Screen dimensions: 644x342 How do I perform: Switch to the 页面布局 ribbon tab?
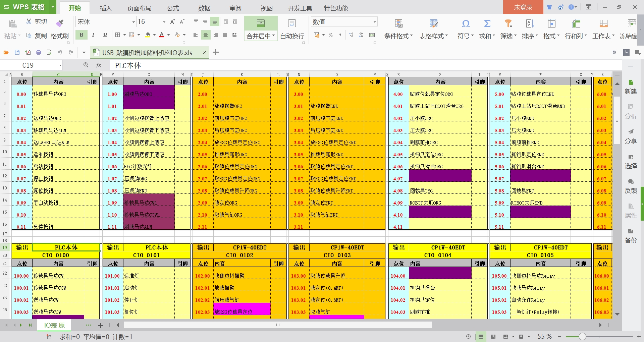pyautogui.click(x=139, y=8)
